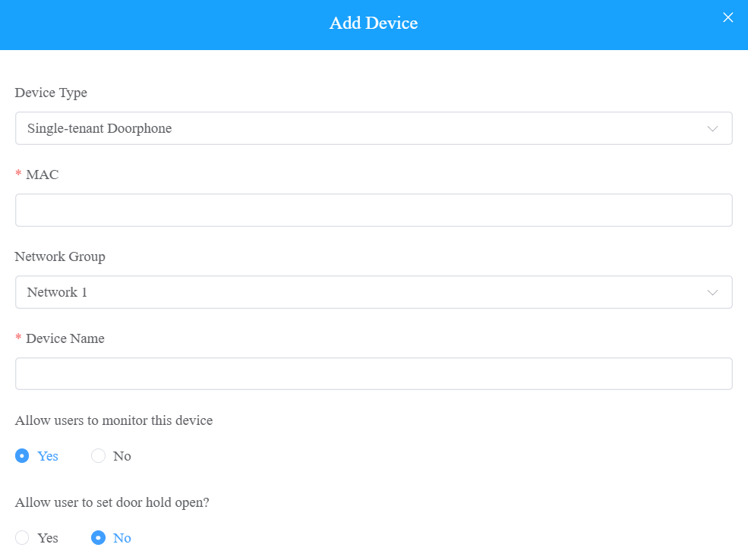
Task: Select Yes radio circle for monitoring this device
Action: pyautogui.click(x=22, y=455)
